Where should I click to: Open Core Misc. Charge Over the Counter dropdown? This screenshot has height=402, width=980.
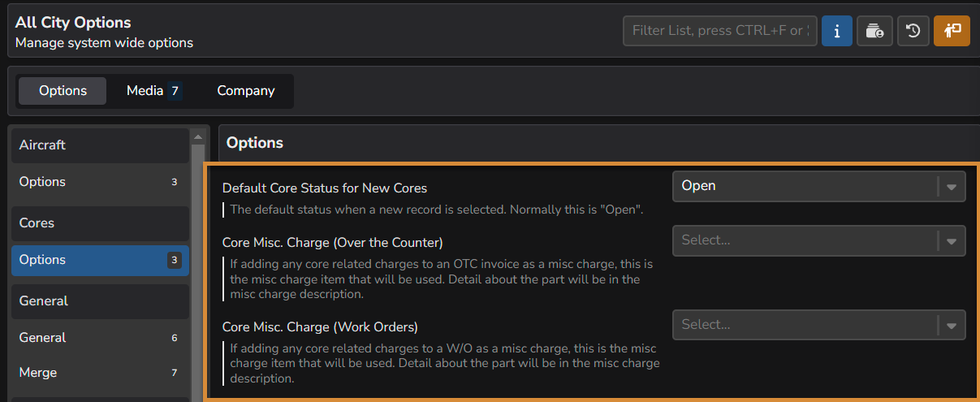pyautogui.click(x=819, y=240)
